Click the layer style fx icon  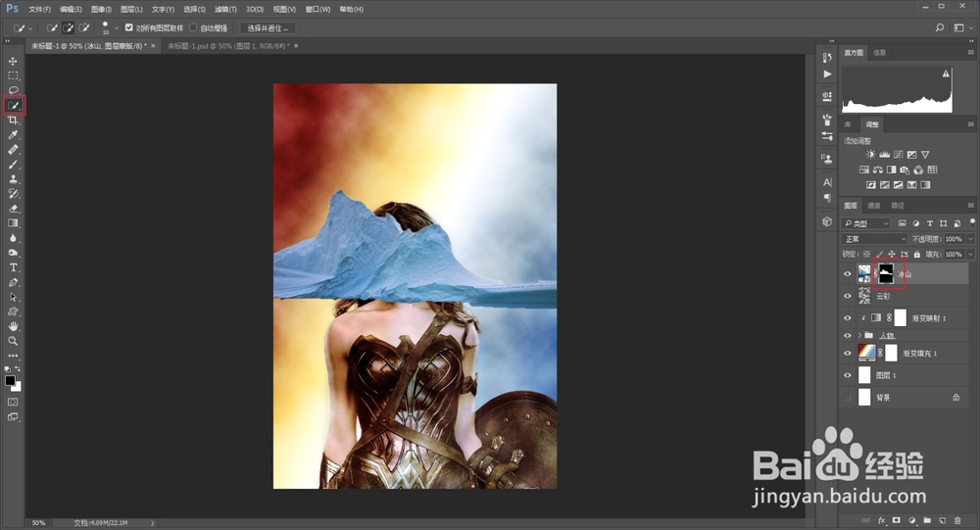[881, 520]
